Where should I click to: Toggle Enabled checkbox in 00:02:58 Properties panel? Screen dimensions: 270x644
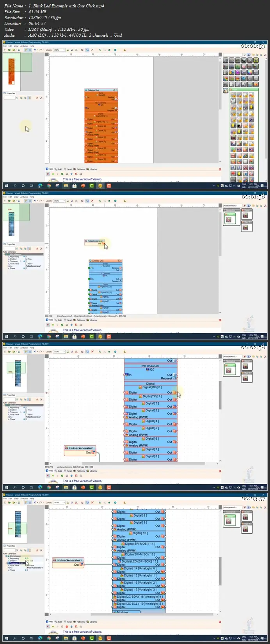[x=27, y=410]
